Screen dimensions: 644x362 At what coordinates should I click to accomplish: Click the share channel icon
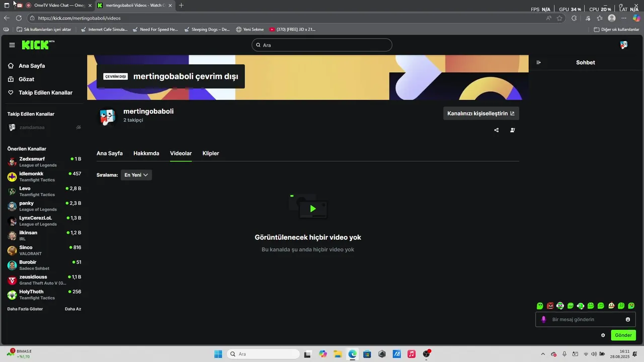tap(497, 130)
